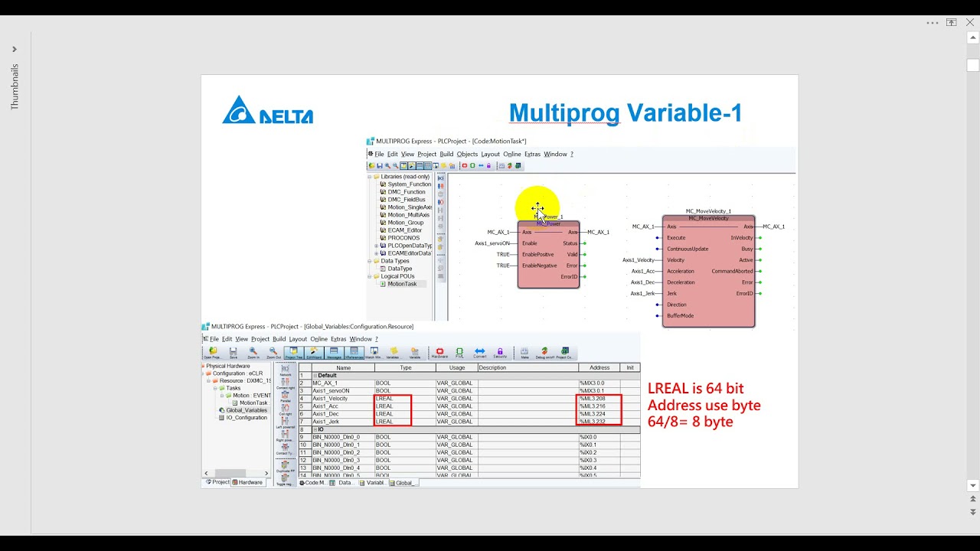Switch to the Variabl... worksheet tab

(x=373, y=483)
